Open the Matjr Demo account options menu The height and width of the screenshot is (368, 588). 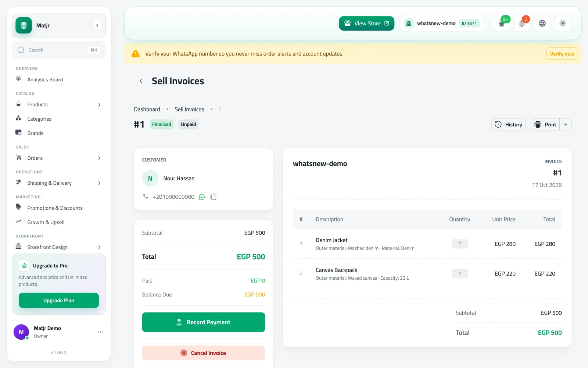tap(100, 332)
